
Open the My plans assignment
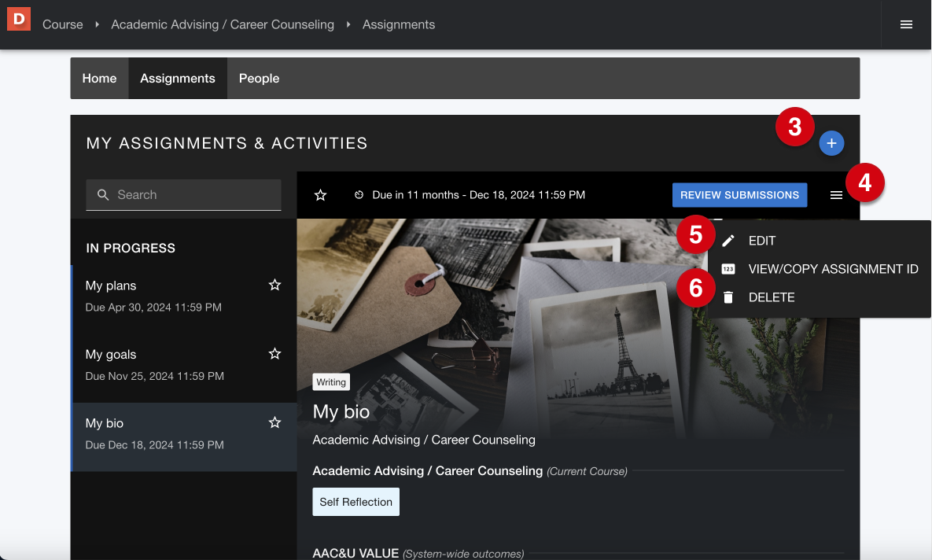(x=184, y=296)
